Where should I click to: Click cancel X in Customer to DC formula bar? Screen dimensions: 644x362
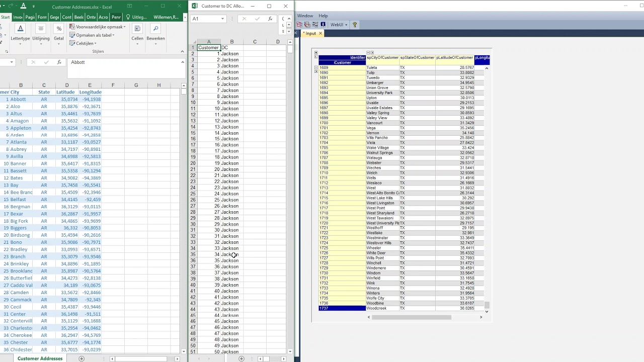(244, 19)
